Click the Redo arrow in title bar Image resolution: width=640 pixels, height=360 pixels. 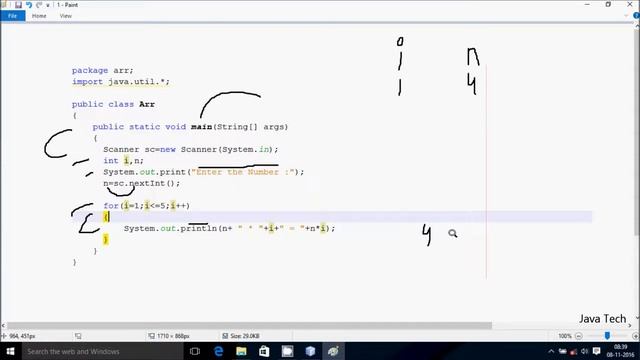(x=39, y=5)
